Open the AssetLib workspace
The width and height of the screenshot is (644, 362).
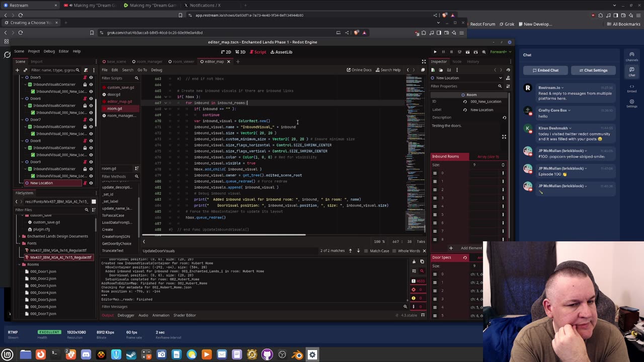coord(281,52)
